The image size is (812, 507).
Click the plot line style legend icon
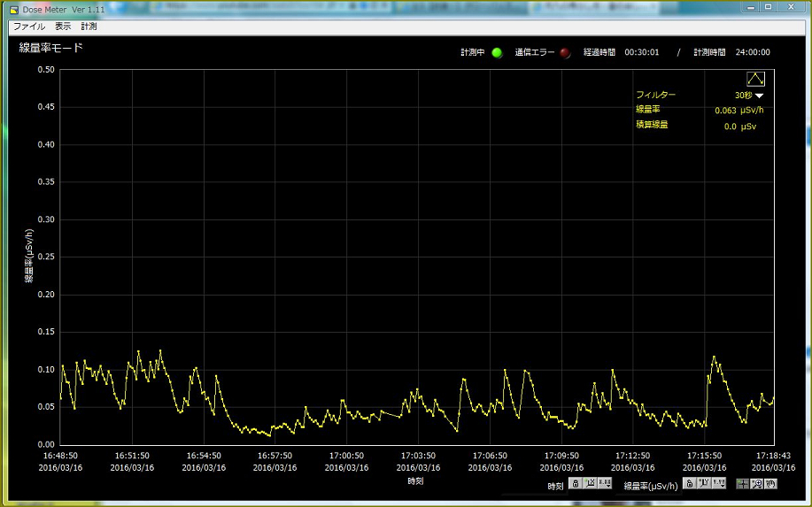[x=755, y=79]
